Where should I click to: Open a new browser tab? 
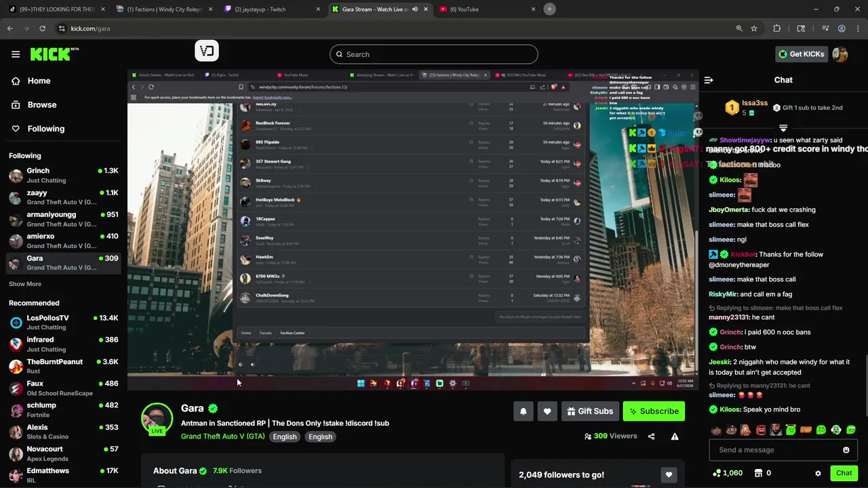(549, 9)
